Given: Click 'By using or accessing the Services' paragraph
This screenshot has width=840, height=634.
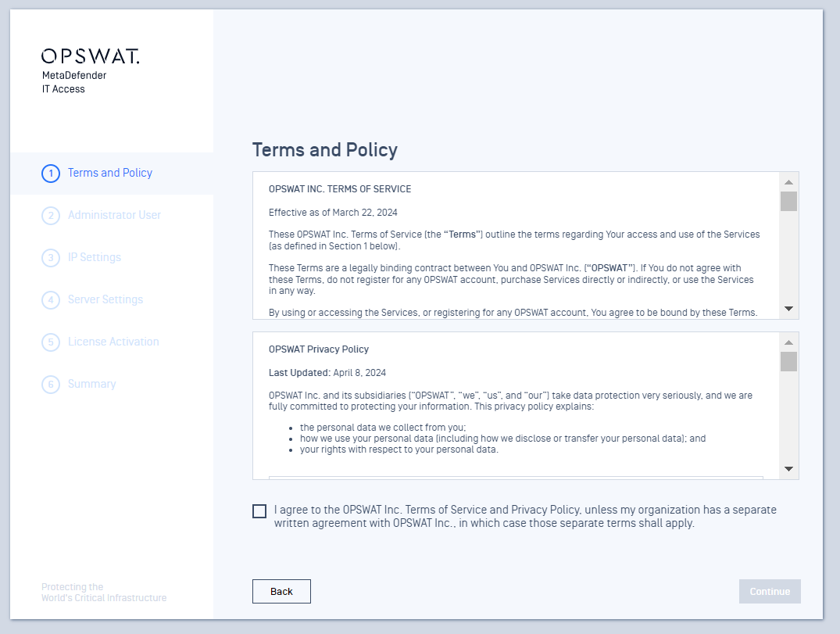Looking at the screenshot, I should point(513,313).
